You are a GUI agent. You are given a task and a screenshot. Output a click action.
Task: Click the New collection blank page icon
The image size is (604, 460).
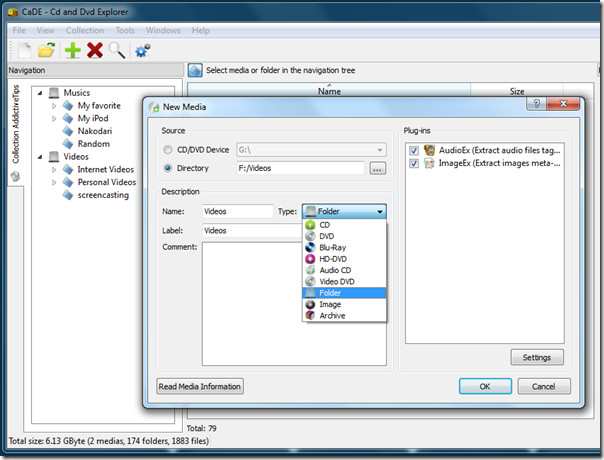25,50
